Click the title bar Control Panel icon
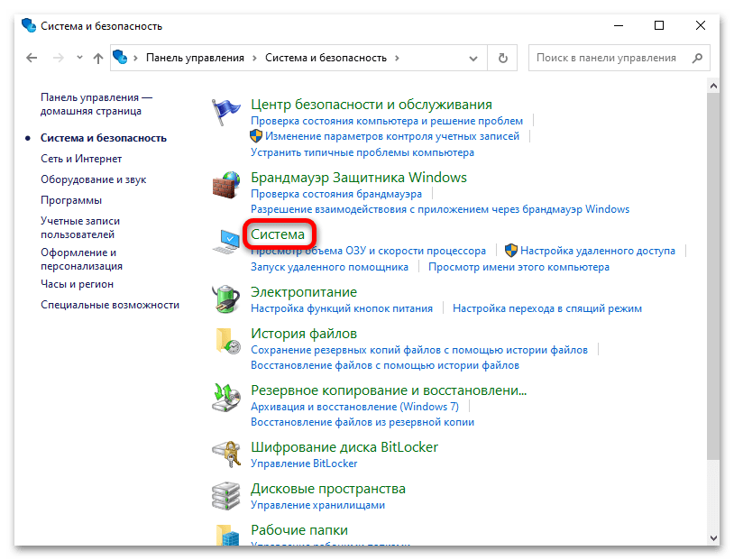The image size is (734, 560). [29, 25]
